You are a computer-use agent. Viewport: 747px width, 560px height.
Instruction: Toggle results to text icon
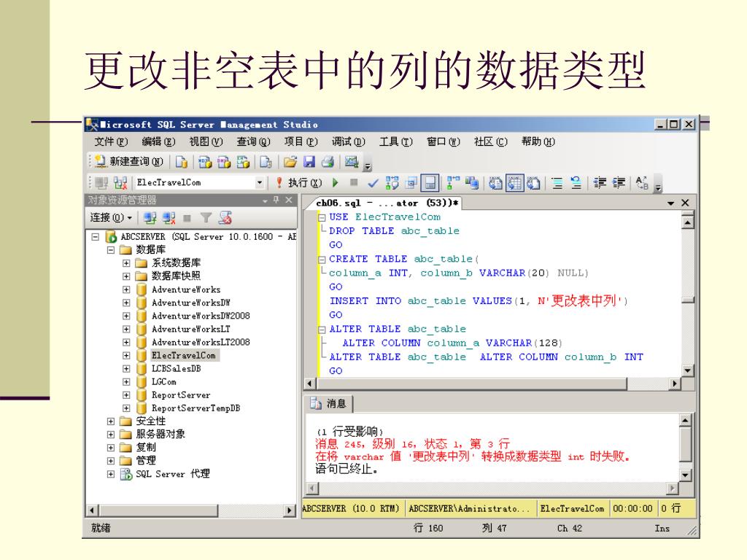pyautogui.click(x=496, y=183)
